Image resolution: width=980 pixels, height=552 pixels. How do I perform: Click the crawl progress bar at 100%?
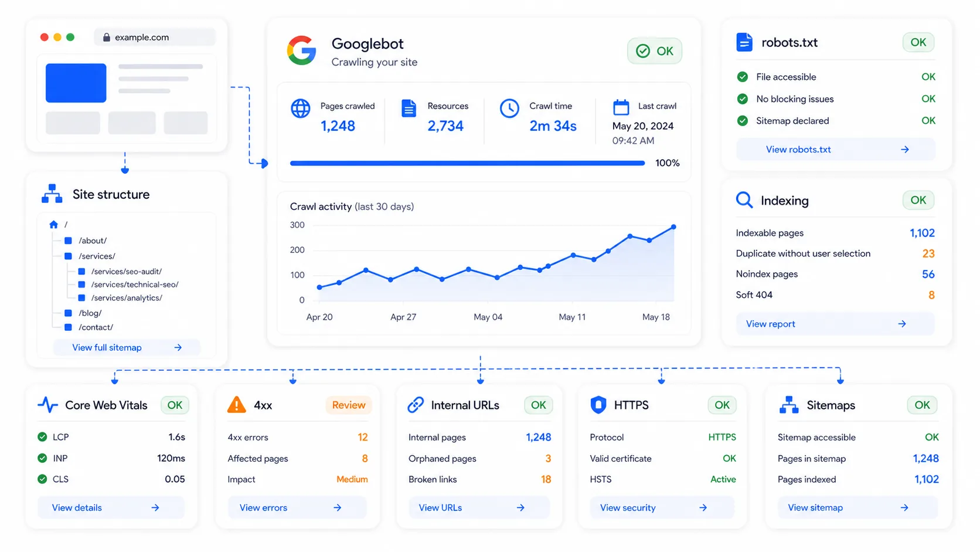(x=467, y=163)
